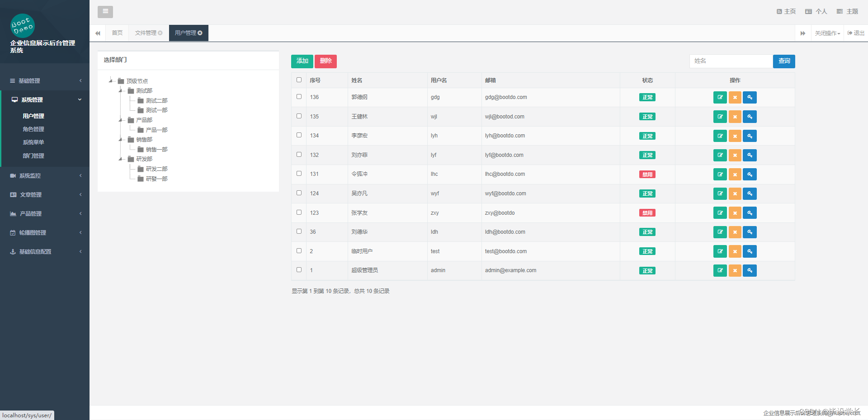The height and width of the screenshot is (420, 868).
Task: Open 主页 link in top bar
Action: pos(786,11)
